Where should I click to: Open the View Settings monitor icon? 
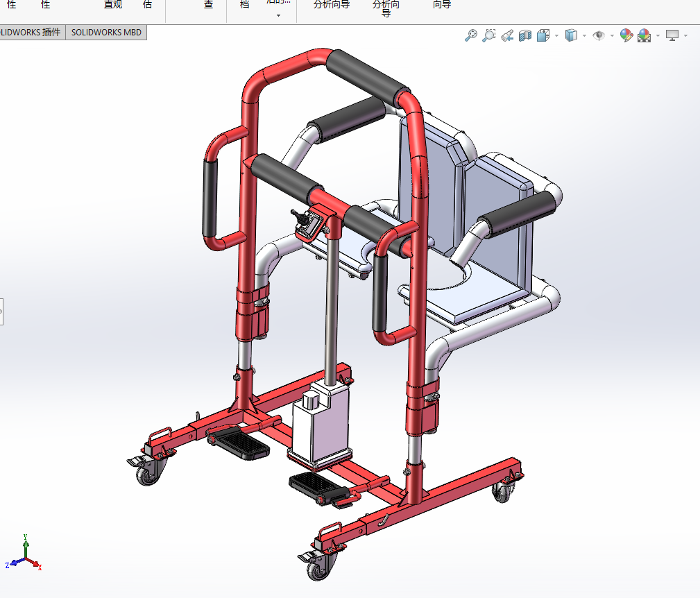[x=672, y=35]
